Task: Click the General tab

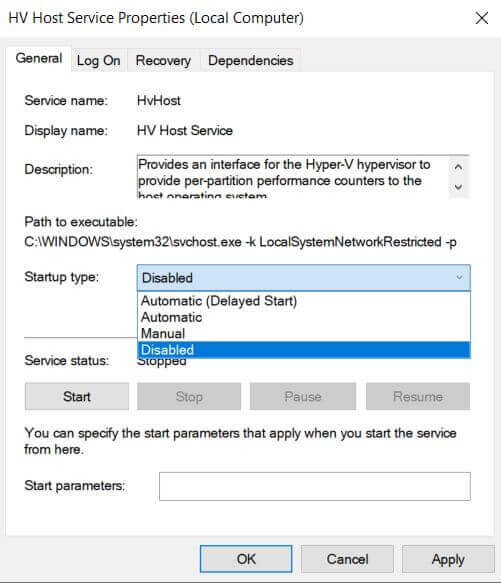Action: pos(39,58)
